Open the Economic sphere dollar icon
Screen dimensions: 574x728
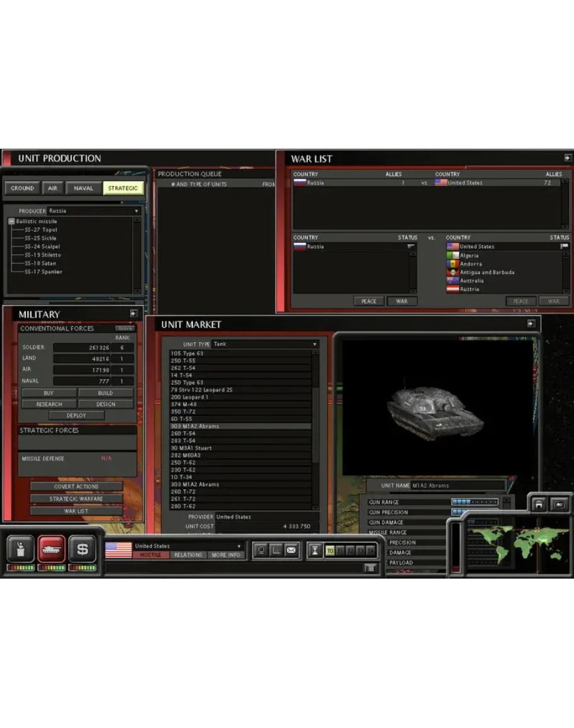click(82, 549)
